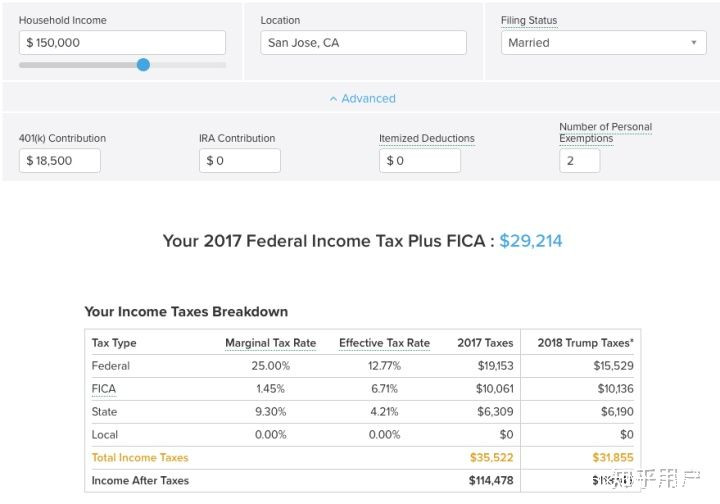This screenshot has width=720, height=504.
Task: Click the IRA Contribution input field
Action: (240, 161)
